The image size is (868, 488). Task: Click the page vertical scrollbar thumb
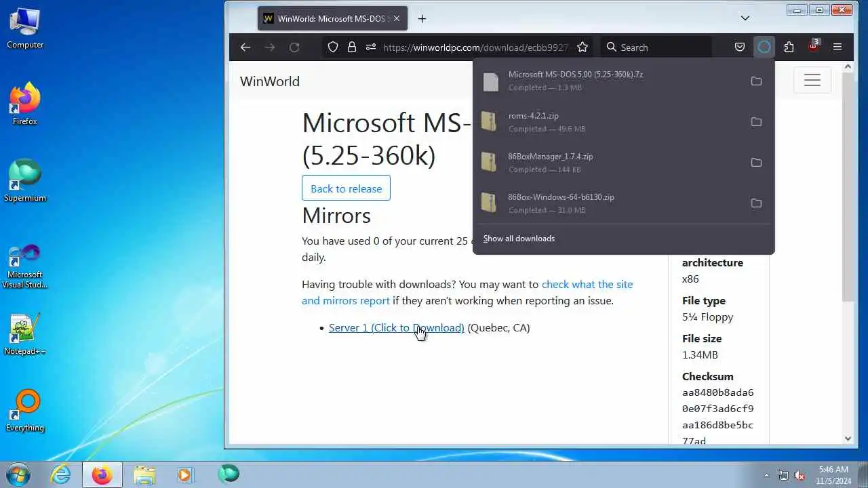click(848, 186)
